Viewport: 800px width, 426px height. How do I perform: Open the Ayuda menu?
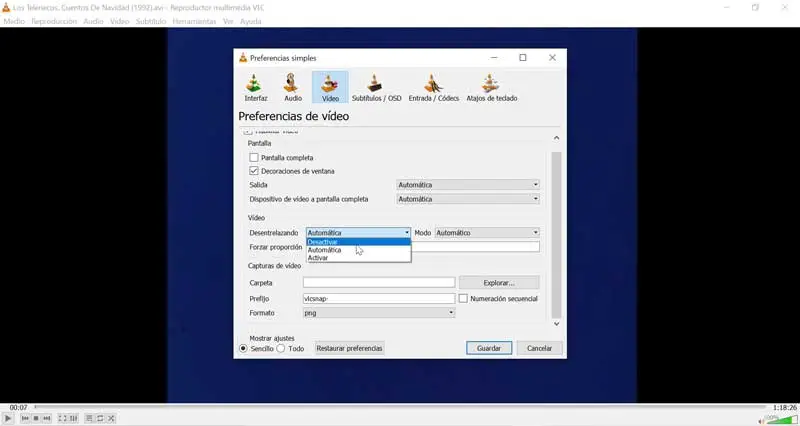pyautogui.click(x=251, y=21)
